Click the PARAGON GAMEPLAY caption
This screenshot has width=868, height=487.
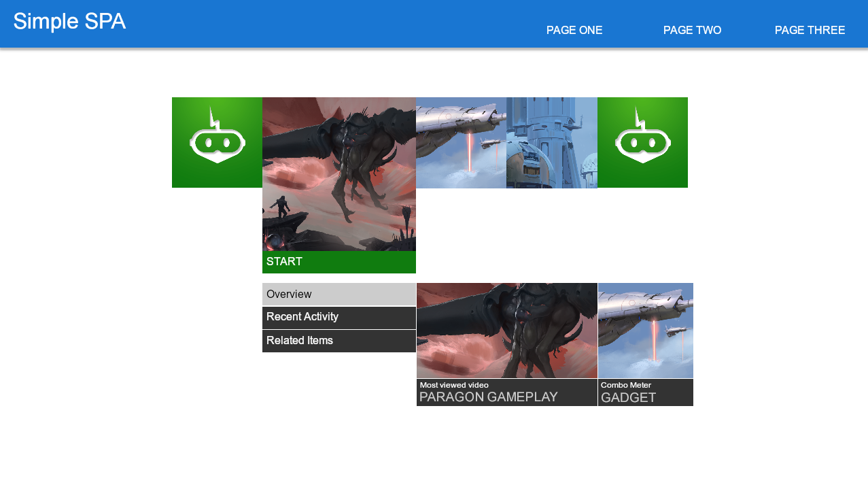pos(488,397)
